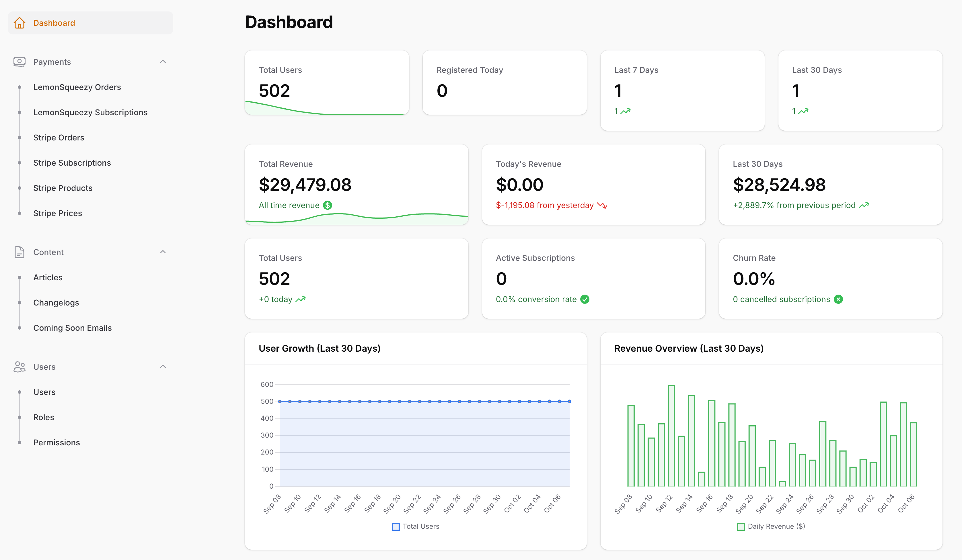Click the red X beside cancelled subscriptions
Image resolution: width=962 pixels, height=560 pixels.
click(838, 299)
